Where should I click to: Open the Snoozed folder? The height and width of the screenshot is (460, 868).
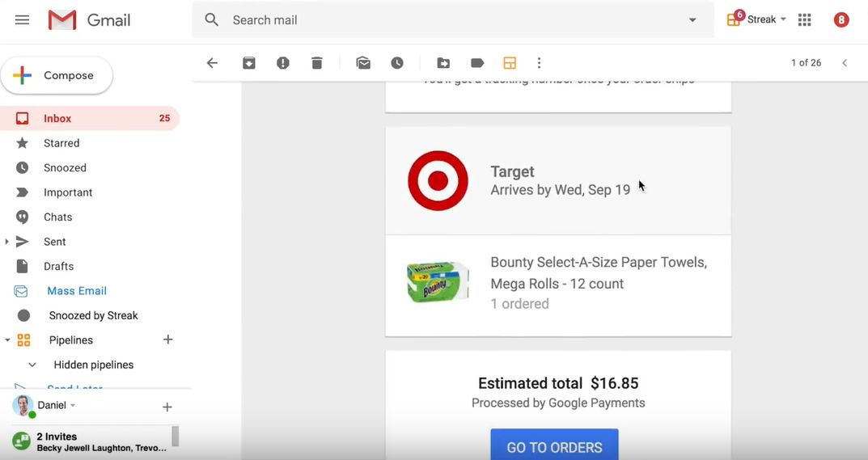(x=65, y=167)
